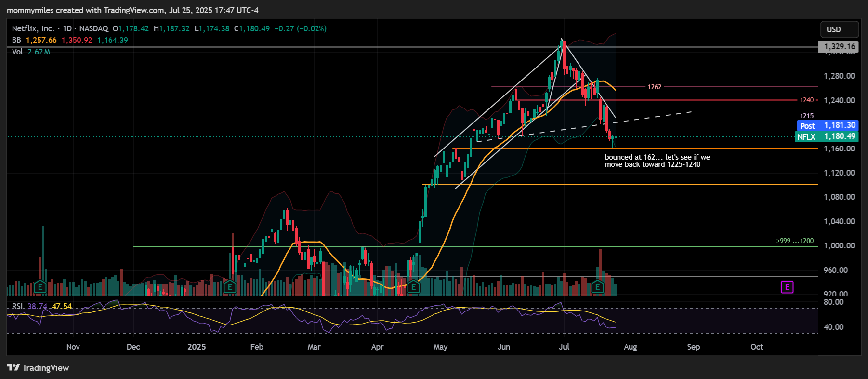The width and height of the screenshot is (868, 379).
Task: Click the NFLX 1,180.49 price label
Action: pyautogui.click(x=827, y=136)
